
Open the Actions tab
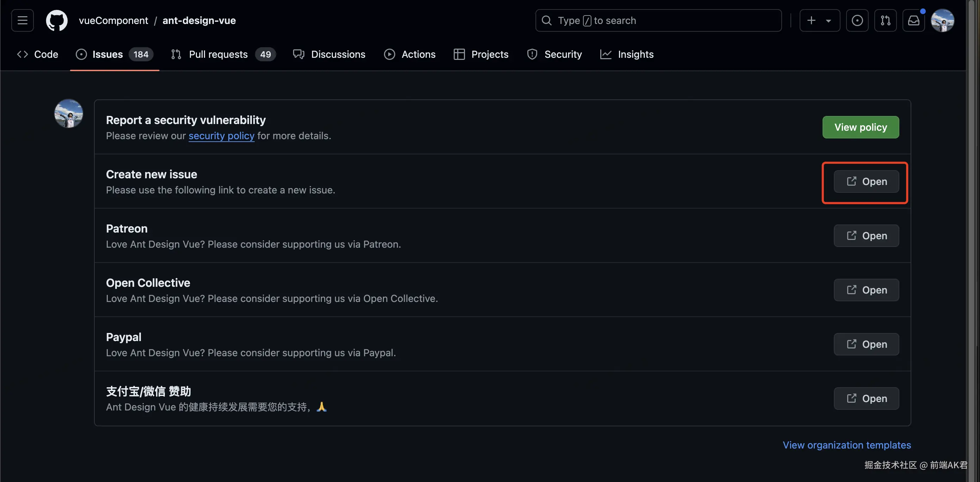410,54
